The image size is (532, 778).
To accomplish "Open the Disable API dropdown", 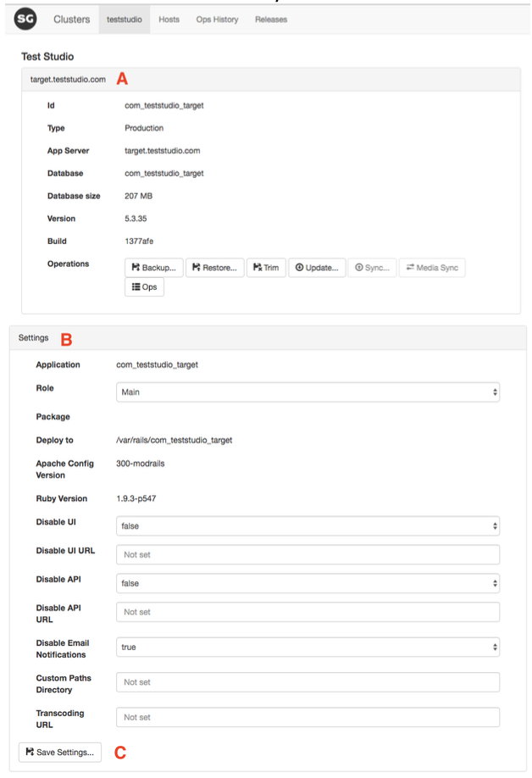I will click(x=308, y=584).
